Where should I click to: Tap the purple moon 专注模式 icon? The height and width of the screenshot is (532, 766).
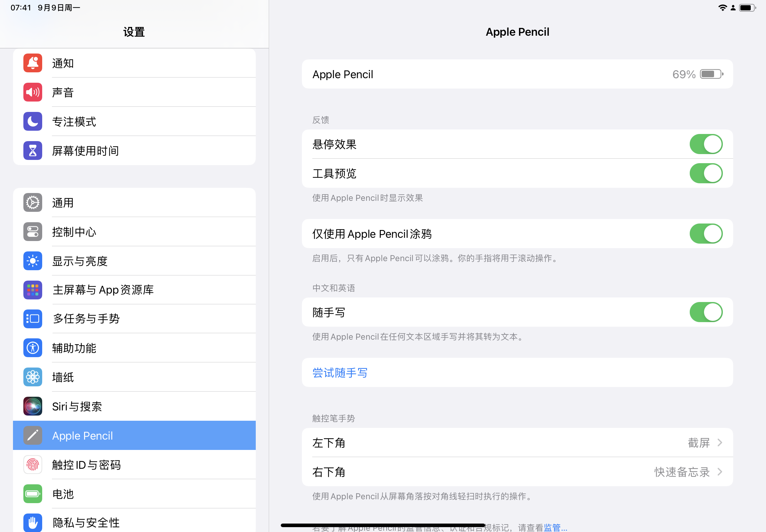click(x=33, y=121)
